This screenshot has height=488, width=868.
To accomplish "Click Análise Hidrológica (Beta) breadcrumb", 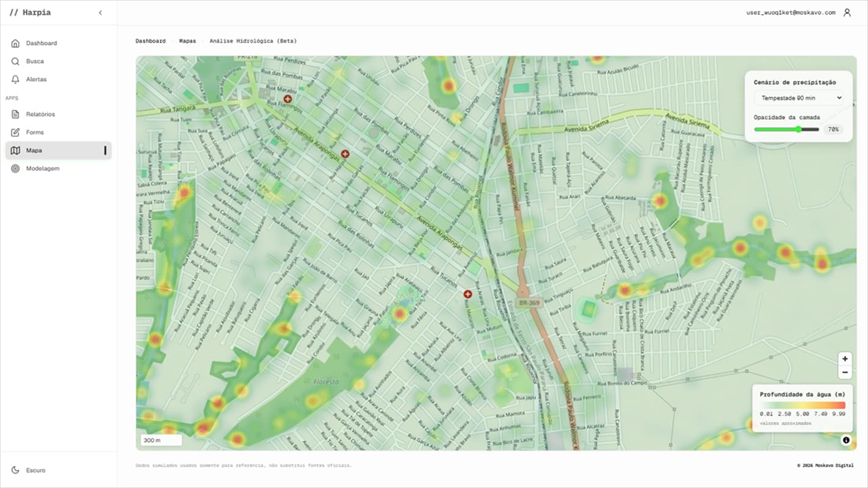I will tap(253, 41).
